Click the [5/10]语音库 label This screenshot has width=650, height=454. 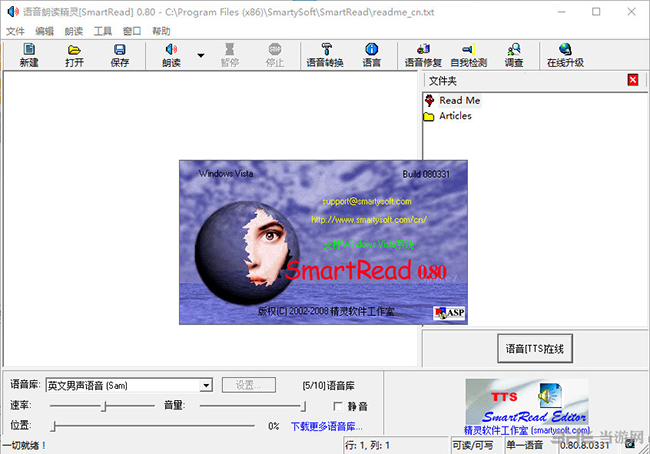pos(328,386)
